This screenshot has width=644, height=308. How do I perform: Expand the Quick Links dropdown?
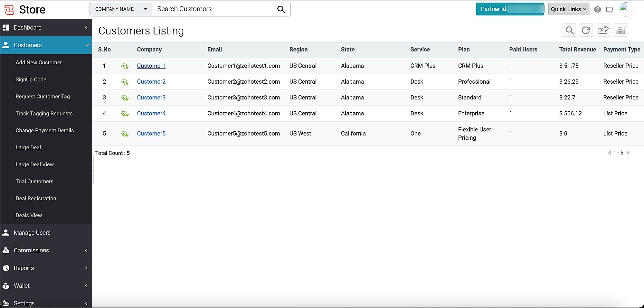tap(569, 9)
